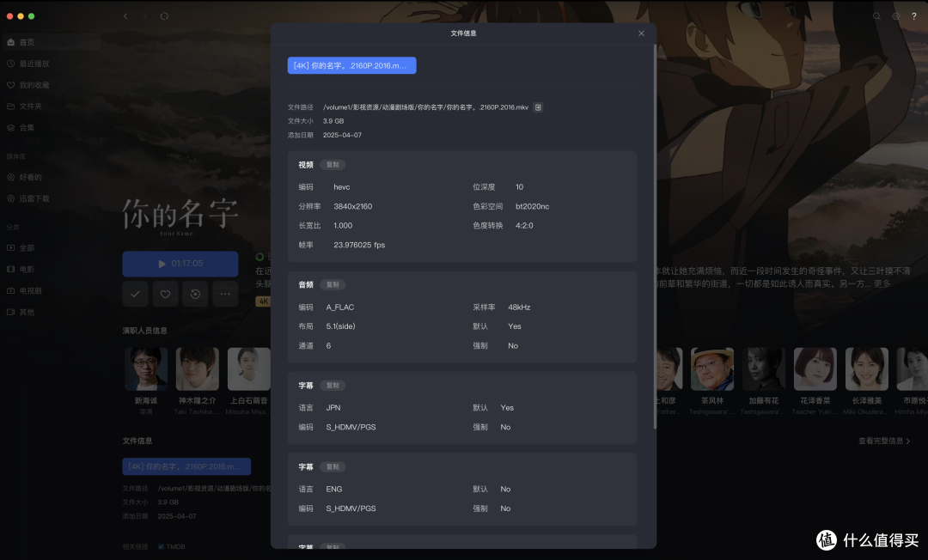928x560 pixels.
Task: Click the folder icon beside 文件夹
Action: click(10, 106)
